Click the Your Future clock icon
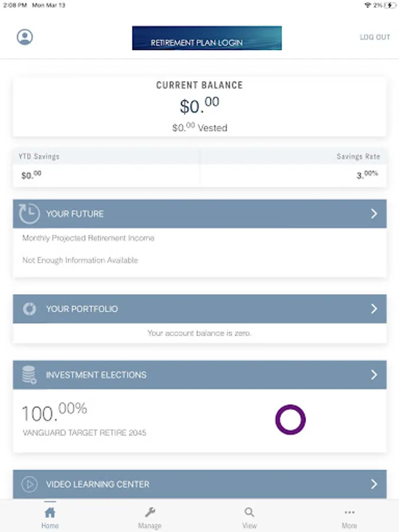 pos(29,214)
